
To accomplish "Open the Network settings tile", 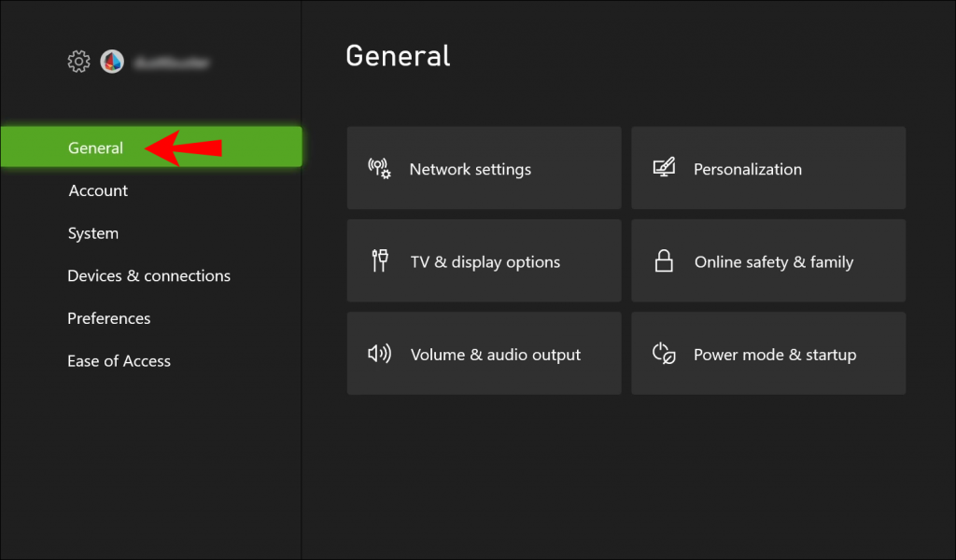I will (x=484, y=168).
